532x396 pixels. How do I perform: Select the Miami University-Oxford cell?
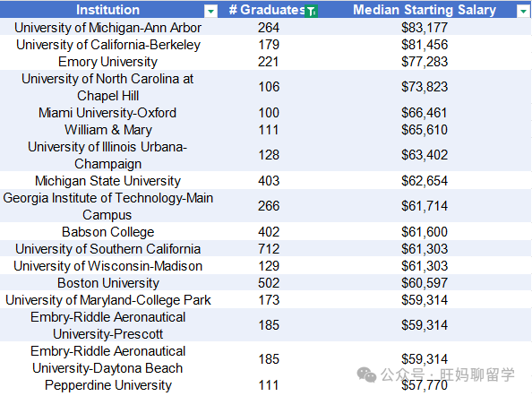(x=107, y=113)
